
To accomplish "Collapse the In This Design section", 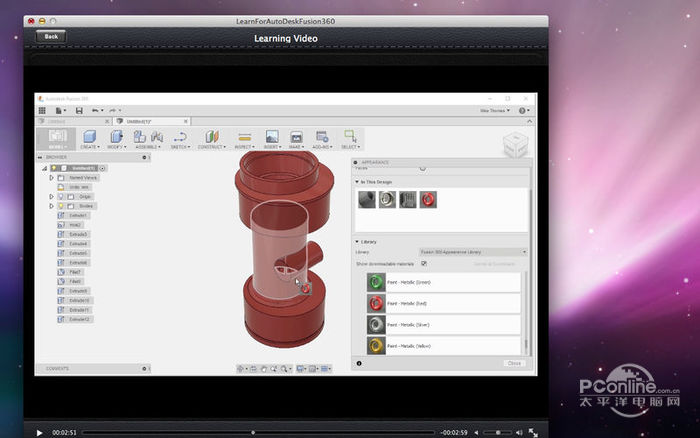I will pyautogui.click(x=357, y=182).
